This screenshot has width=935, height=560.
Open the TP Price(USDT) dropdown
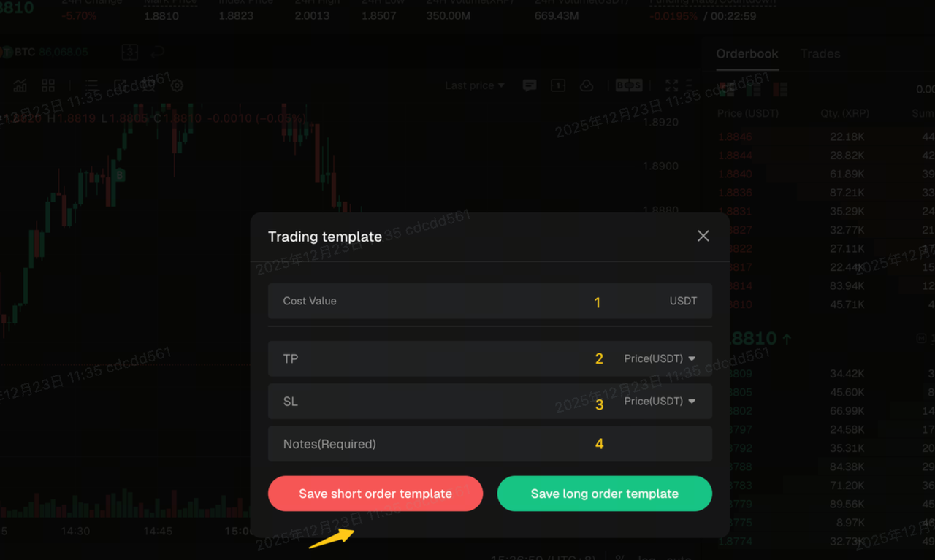coord(660,358)
